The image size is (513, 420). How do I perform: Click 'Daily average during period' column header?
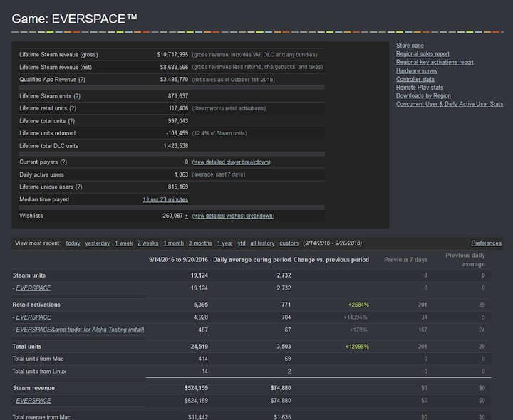252,260
